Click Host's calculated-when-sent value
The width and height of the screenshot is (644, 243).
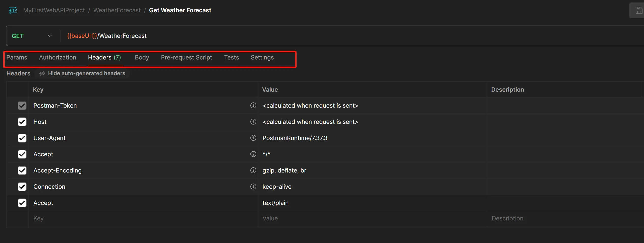[310, 122]
